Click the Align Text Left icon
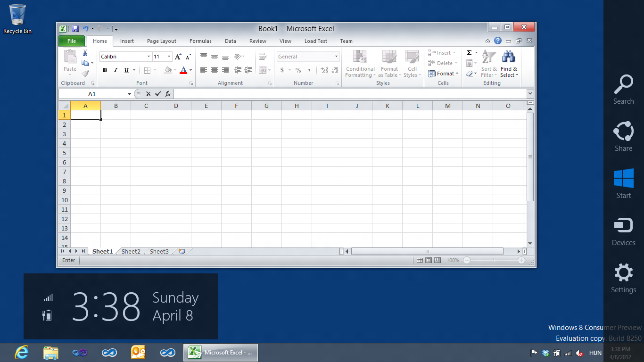644x362 pixels. pos(204,70)
